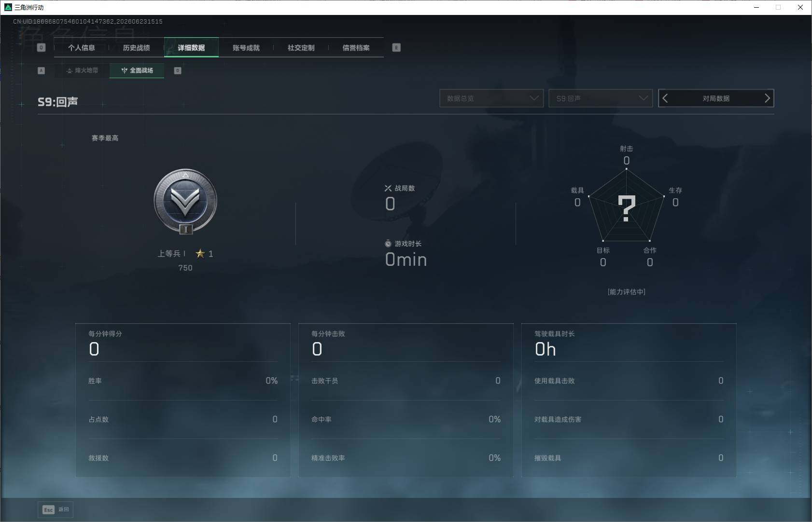Click right arrow of 对局数据 selector

click(x=767, y=98)
